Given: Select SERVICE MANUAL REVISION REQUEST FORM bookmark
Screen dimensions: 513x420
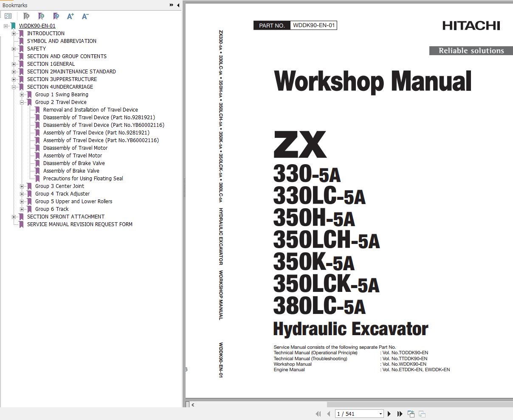Looking at the screenshot, I should [80, 224].
